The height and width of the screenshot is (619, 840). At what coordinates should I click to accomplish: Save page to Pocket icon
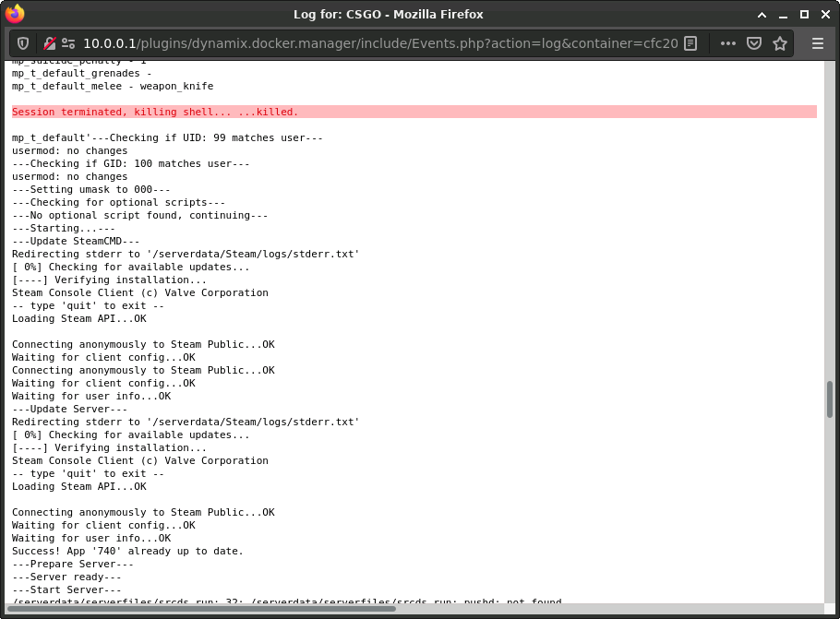(x=754, y=43)
